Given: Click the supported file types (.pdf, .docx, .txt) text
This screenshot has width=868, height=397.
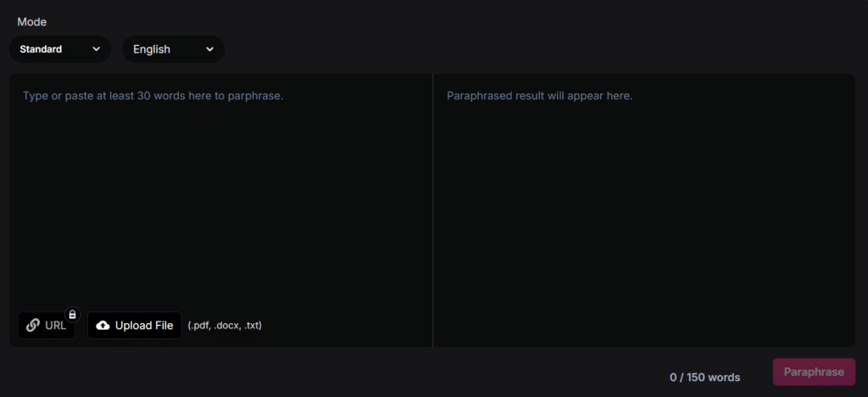Looking at the screenshot, I should 225,326.
